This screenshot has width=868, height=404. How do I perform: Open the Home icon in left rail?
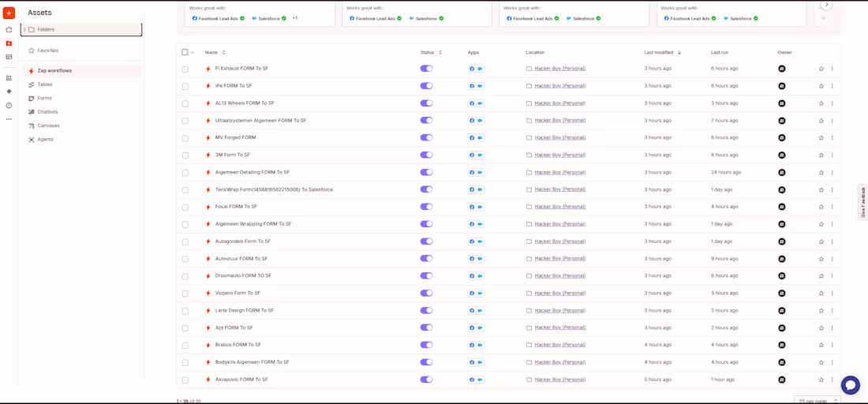coord(9,30)
